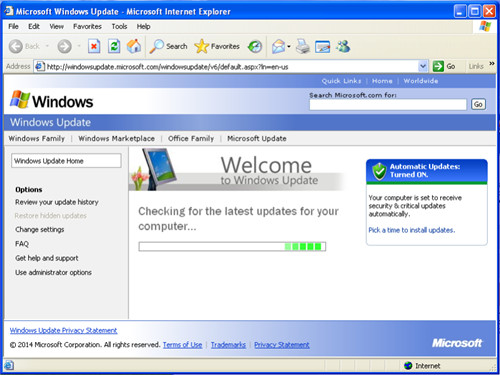The width and height of the screenshot is (500, 375).
Task: Open the File menu
Action: [13, 26]
